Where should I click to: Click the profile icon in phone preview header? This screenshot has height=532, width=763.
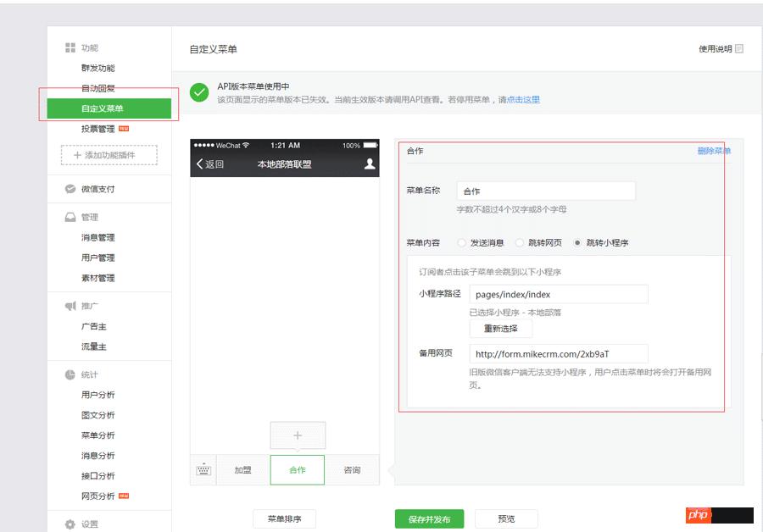pyautogui.click(x=370, y=164)
